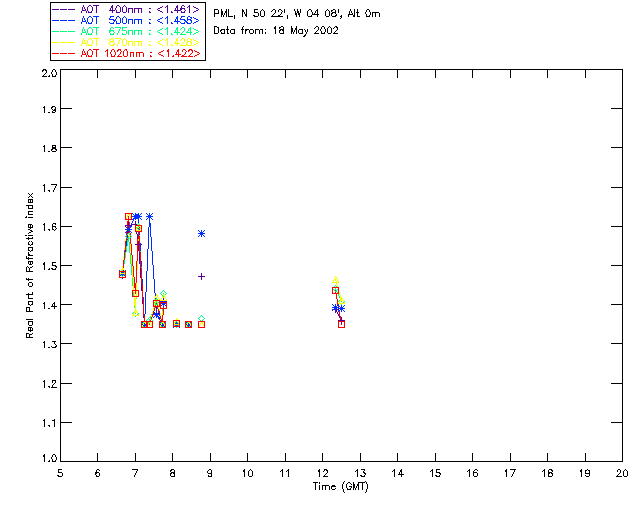Click the isolated blue asterisk marker near 1.58
The height and width of the screenshot is (512, 640).
pyautogui.click(x=201, y=234)
